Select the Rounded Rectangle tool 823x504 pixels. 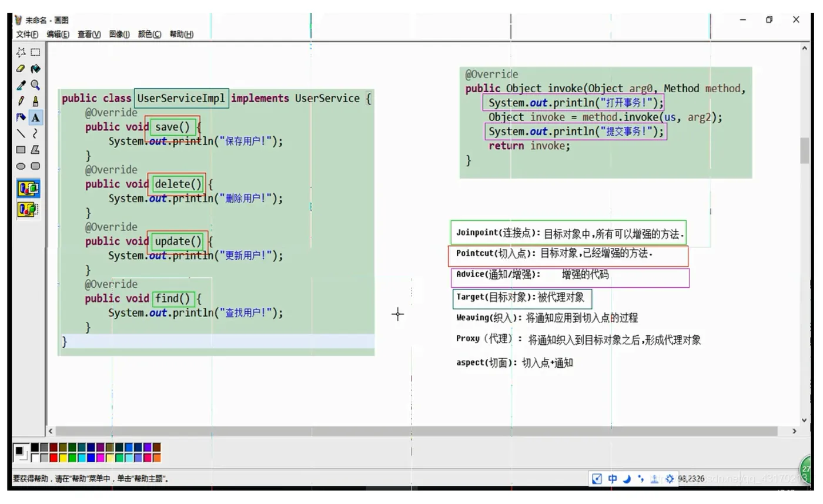35,166
